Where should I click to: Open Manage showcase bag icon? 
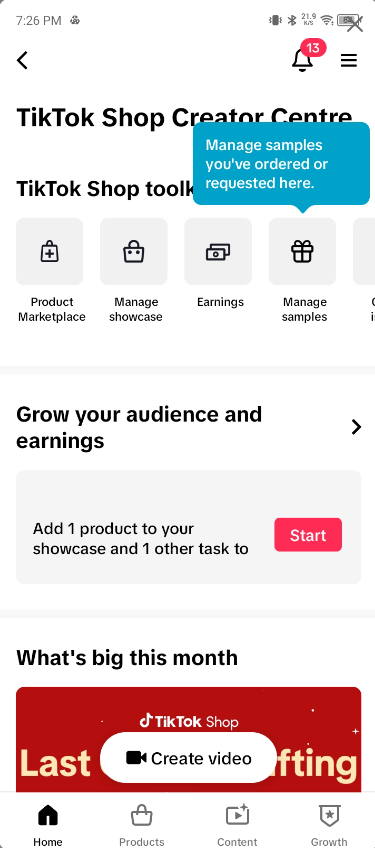point(134,251)
